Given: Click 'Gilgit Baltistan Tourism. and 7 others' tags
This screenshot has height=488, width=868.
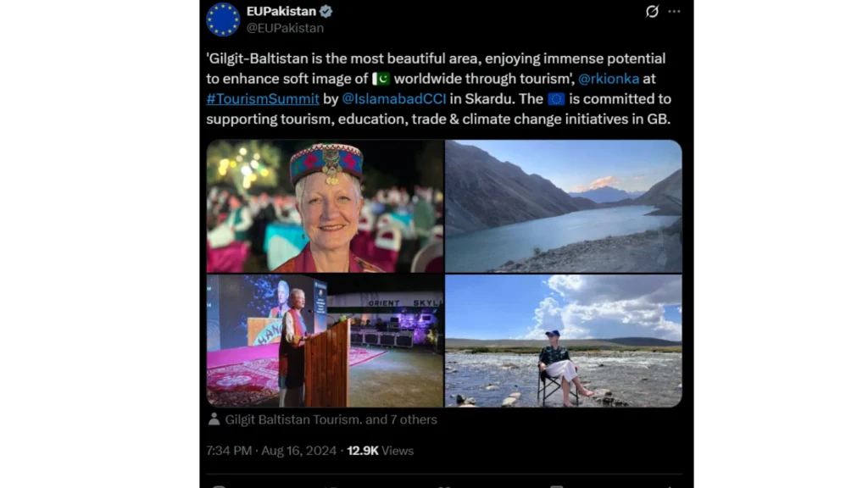Looking at the screenshot, I should click(x=331, y=419).
